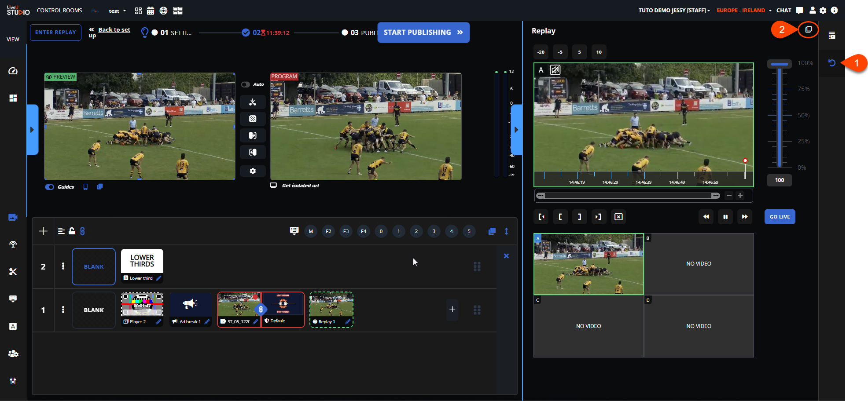Click the rewind button in Replay panel
Screen dimensions: 868x401
706,217
